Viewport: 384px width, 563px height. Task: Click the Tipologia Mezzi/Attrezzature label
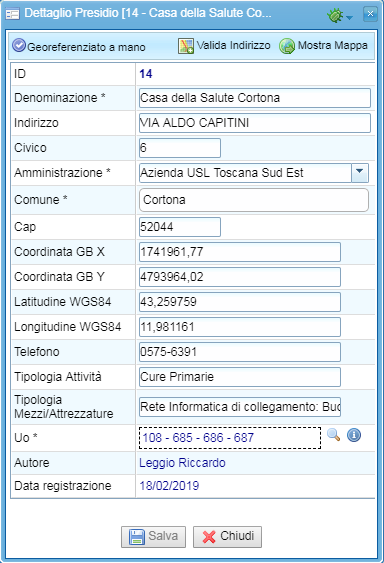(64, 407)
